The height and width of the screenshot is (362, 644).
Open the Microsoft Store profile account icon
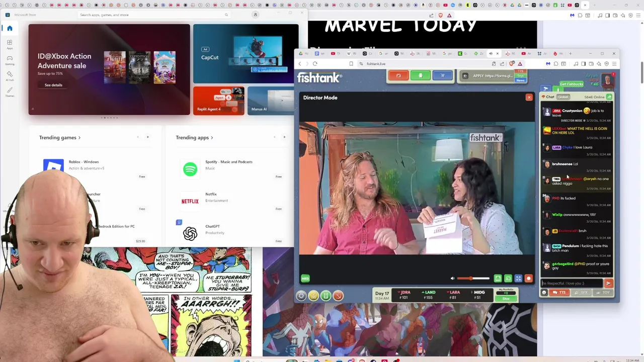[255, 15]
